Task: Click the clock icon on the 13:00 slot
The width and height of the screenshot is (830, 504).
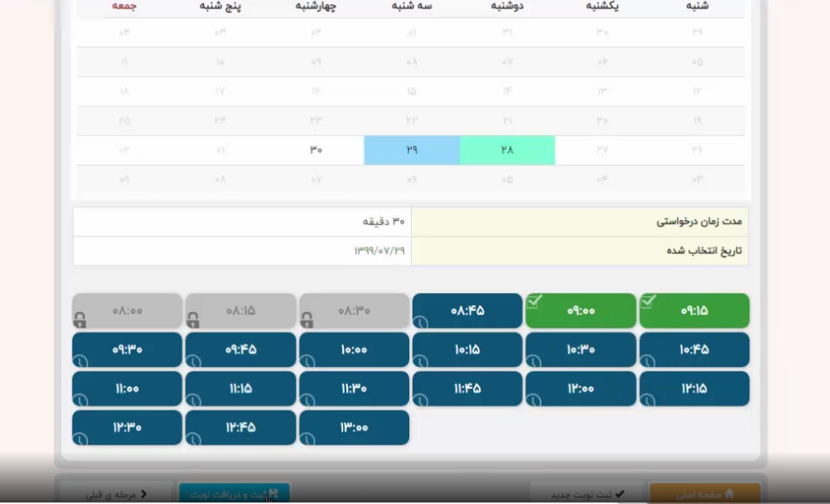Action: pyautogui.click(x=307, y=439)
